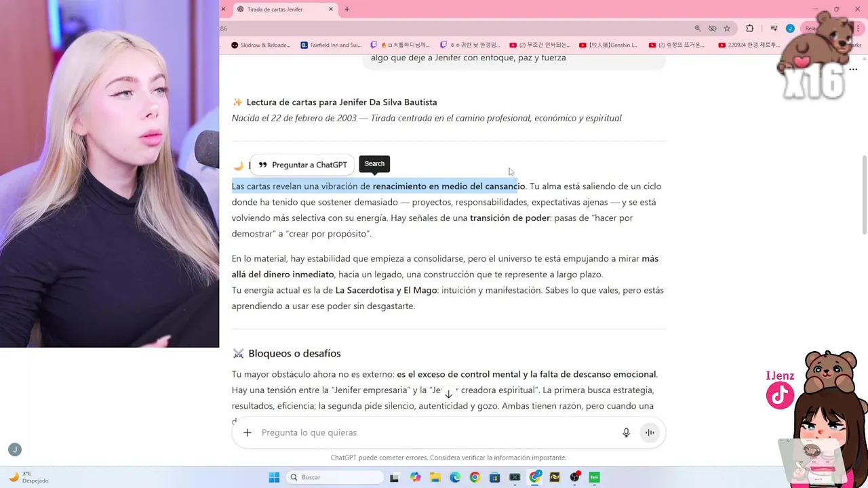Click the plus attach icon in the prompt box
The height and width of the screenshot is (488, 868).
[x=248, y=432]
